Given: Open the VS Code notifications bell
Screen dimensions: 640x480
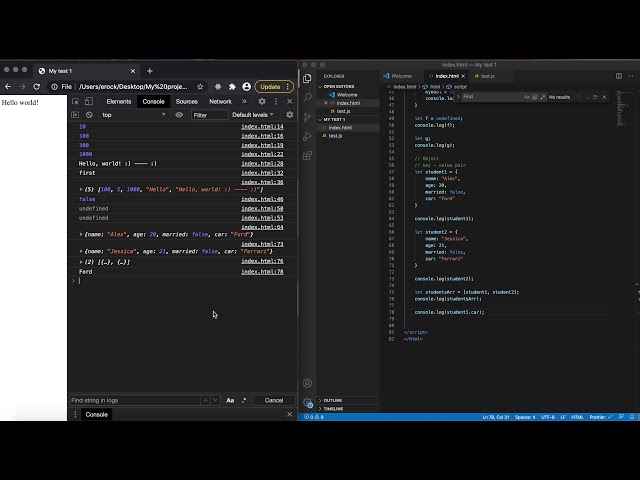Looking at the screenshot, I should click(632, 417).
